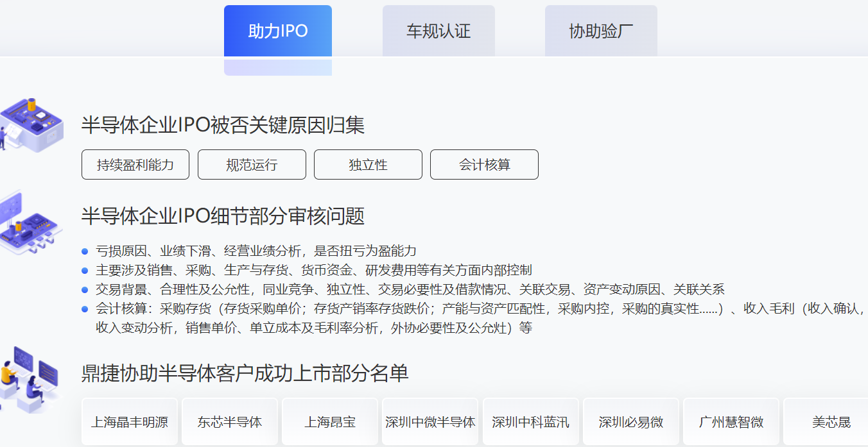Click heading 鼎捷协助半导体客户成功上市部分名单
Viewport: 868px width, 447px height.
coord(245,373)
